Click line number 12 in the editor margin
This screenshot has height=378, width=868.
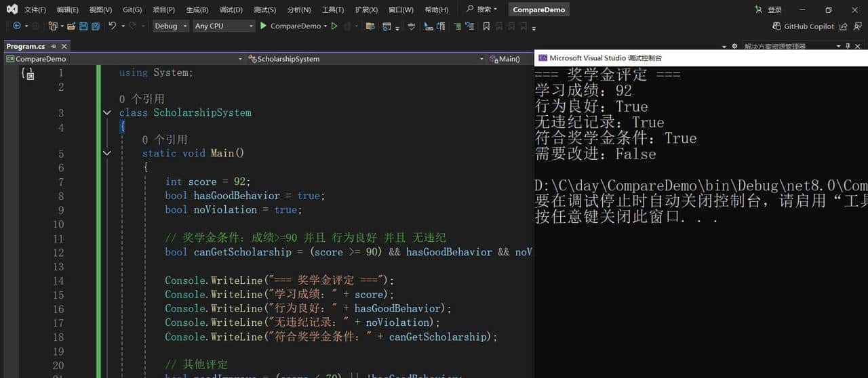pyautogui.click(x=58, y=252)
